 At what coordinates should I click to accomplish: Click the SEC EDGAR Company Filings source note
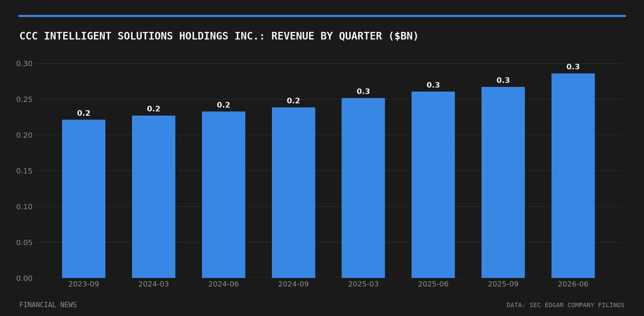(566, 305)
